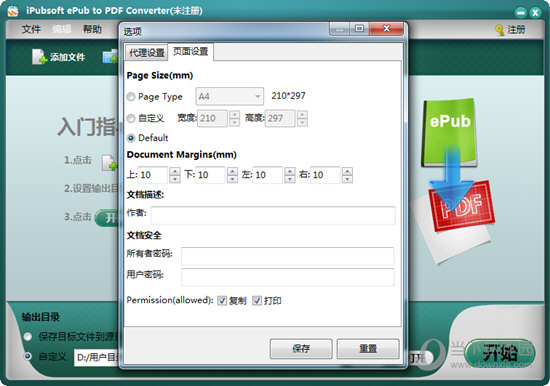
Task: Open the 帮助 menu
Action: 92,29
